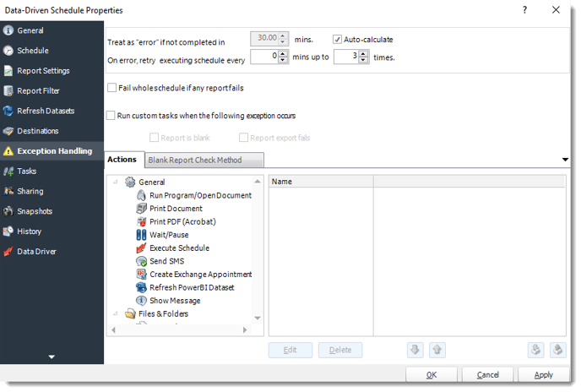Click the Show Message info icon

click(141, 301)
